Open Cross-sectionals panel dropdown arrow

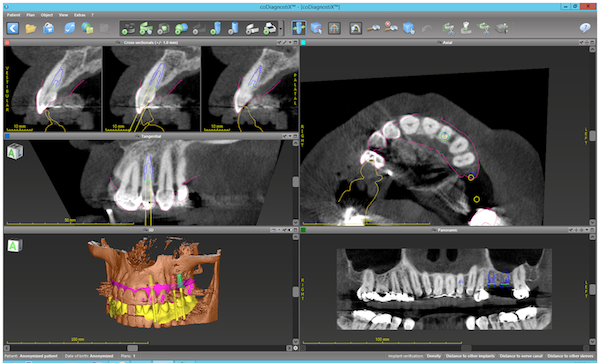290,42
